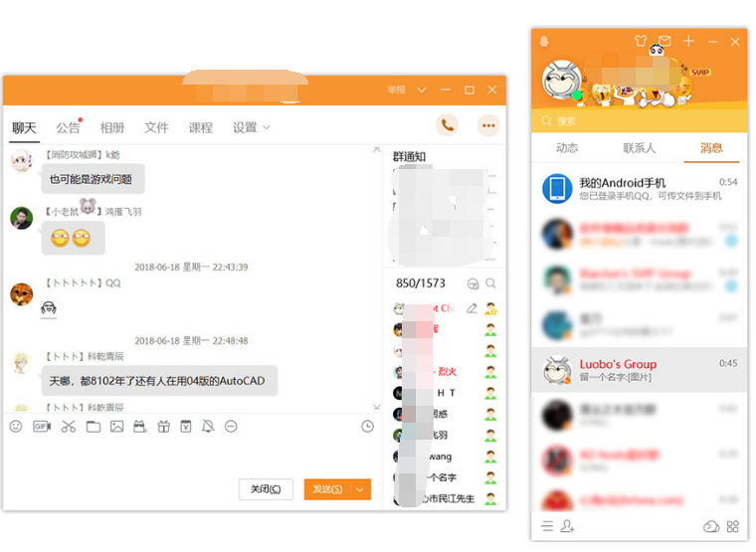
Task: Open the orange three-dot more menu
Action: click(488, 126)
